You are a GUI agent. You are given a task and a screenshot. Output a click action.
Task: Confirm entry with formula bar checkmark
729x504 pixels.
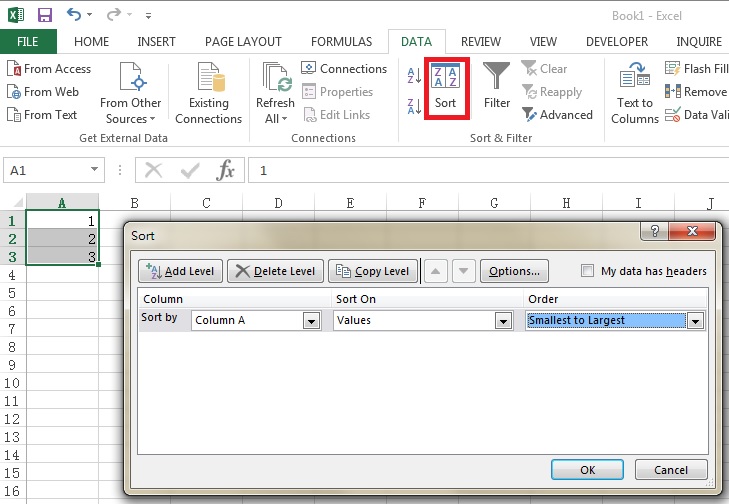point(190,171)
